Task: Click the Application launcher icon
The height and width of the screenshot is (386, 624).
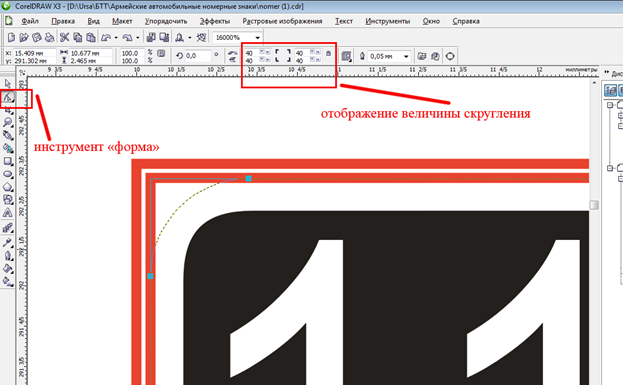Action: (x=179, y=37)
